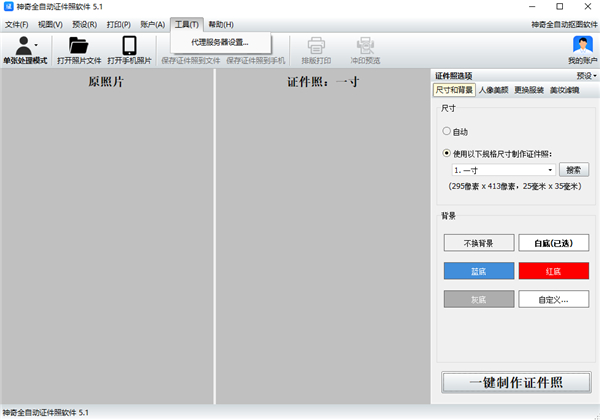Open photo file with folder icon
This screenshot has width=600, height=420.
pyautogui.click(x=79, y=46)
